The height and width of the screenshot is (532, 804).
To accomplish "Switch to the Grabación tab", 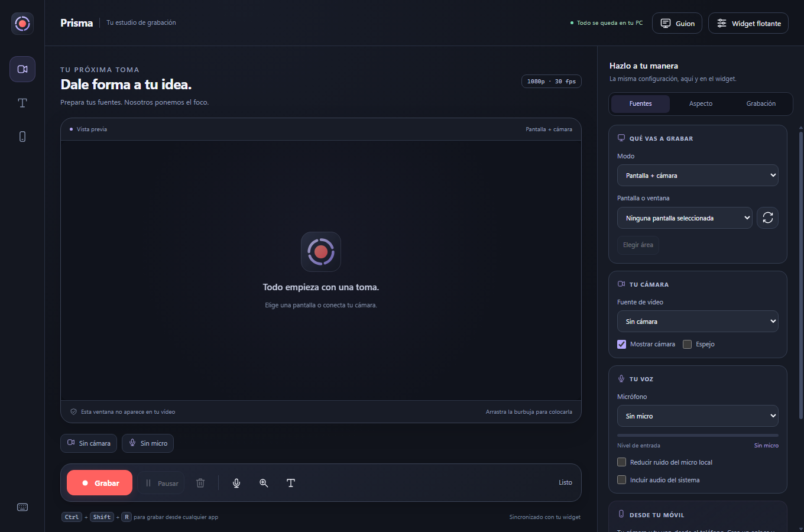I will coord(761,103).
